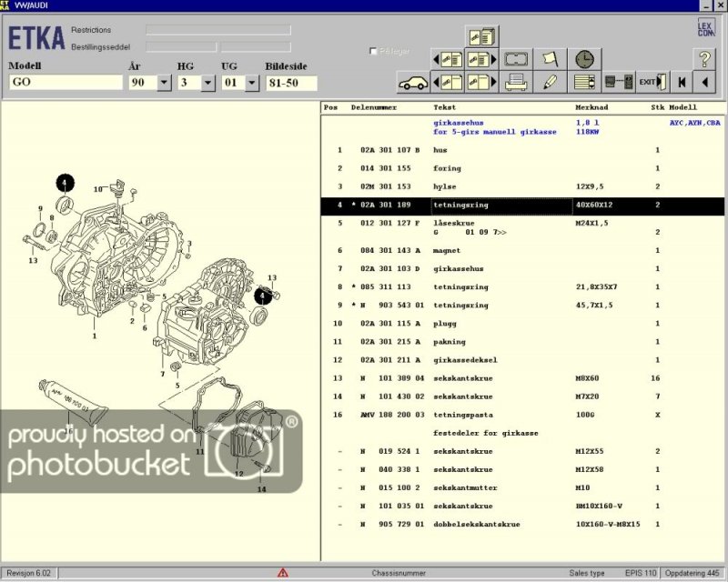Click the pencil notes icon
Image resolution: width=728 pixels, height=582 pixels.
[550, 82]
